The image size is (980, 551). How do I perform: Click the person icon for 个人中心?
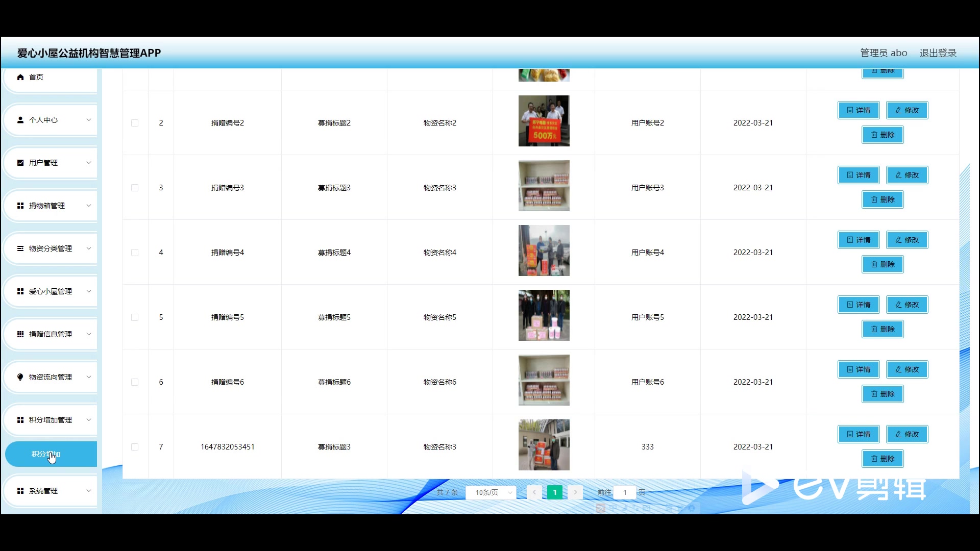[20, 120]
